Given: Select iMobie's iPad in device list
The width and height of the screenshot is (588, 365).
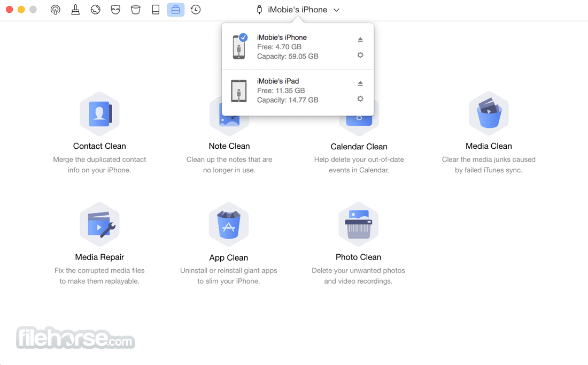Looking at the screenshot, I should (298, 91).
